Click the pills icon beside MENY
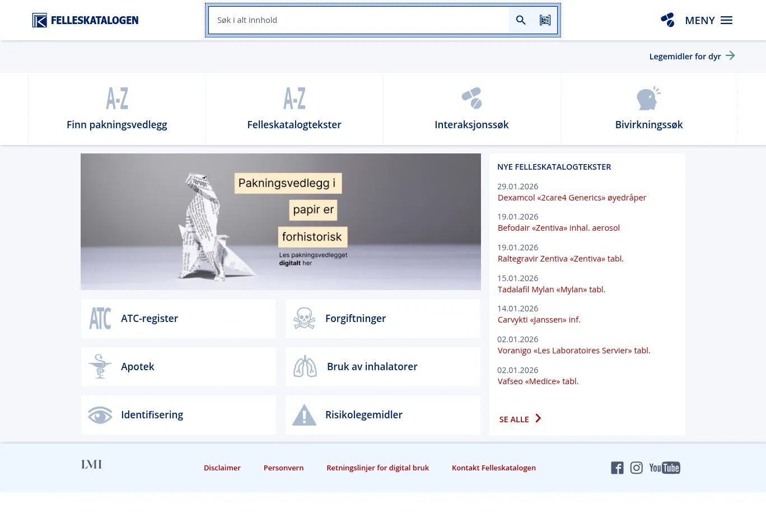This screenshot has height=532, width=766. (x=667, y=20)
